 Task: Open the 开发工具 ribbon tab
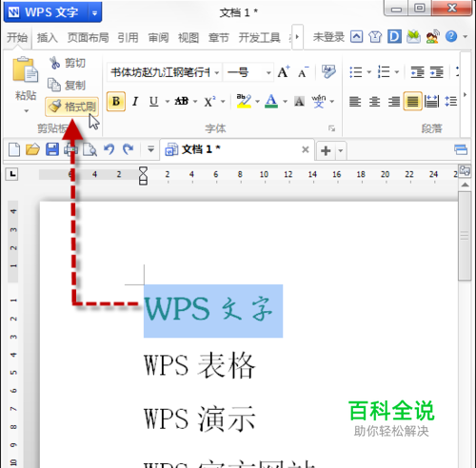point(259,37)
